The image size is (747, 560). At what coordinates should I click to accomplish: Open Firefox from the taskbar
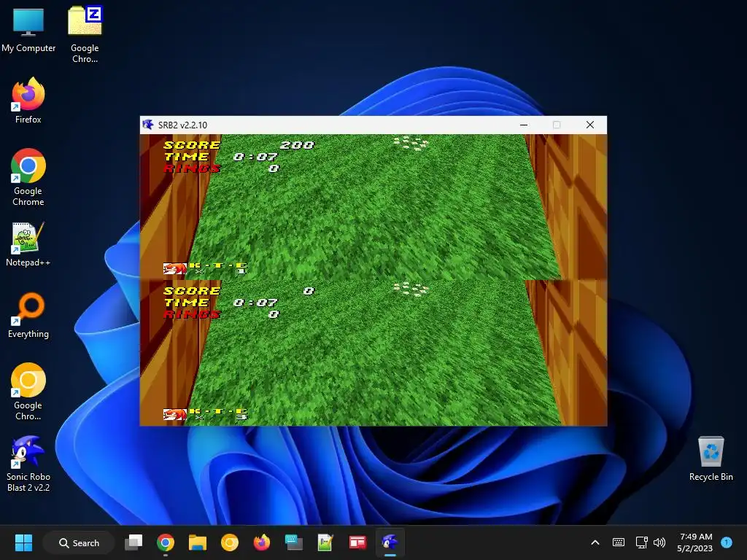click(262, 542)
